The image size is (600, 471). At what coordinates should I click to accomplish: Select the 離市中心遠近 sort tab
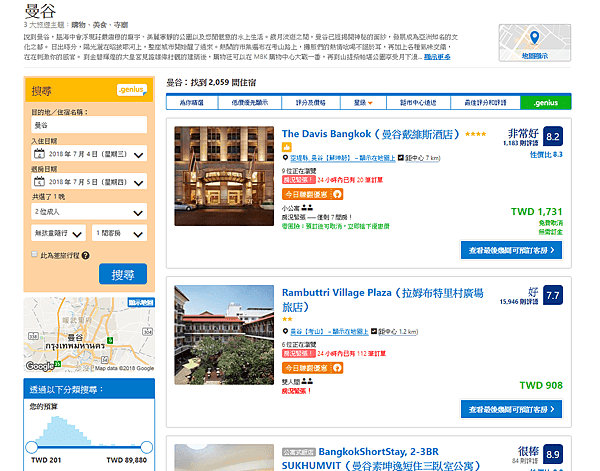pyautogui.click(x=419, y=103)
